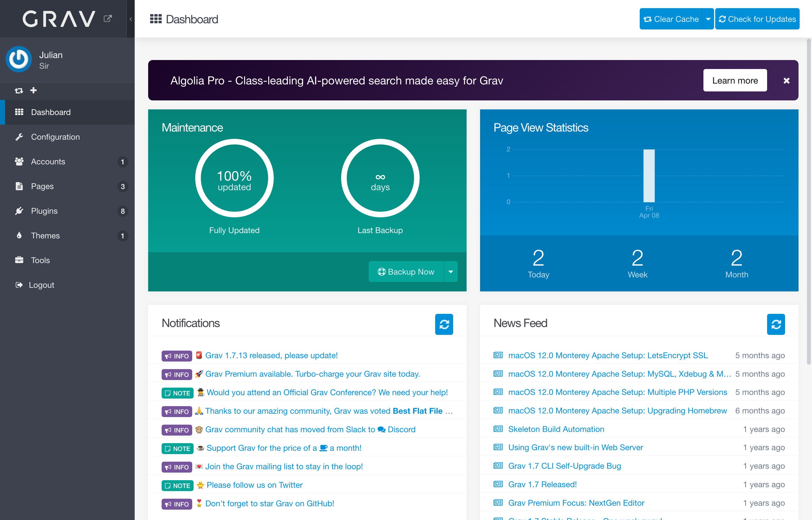Open Upgrading Homebrew news article
The height and width of the screenshot is (520, 812).
click(x=618, y=411)
